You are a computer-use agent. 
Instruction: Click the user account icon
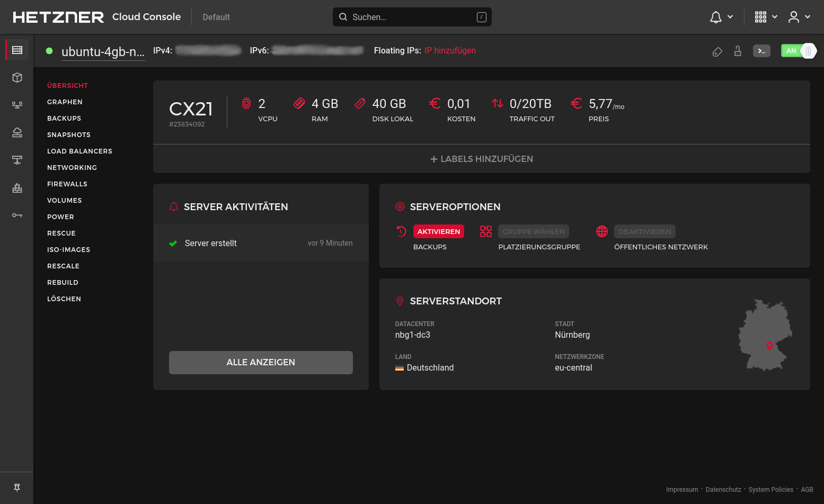(793, 17)
